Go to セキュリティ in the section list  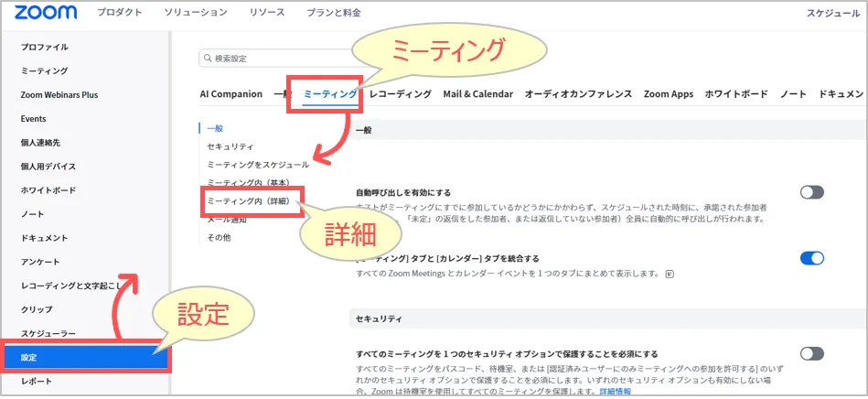coord(230,146)
